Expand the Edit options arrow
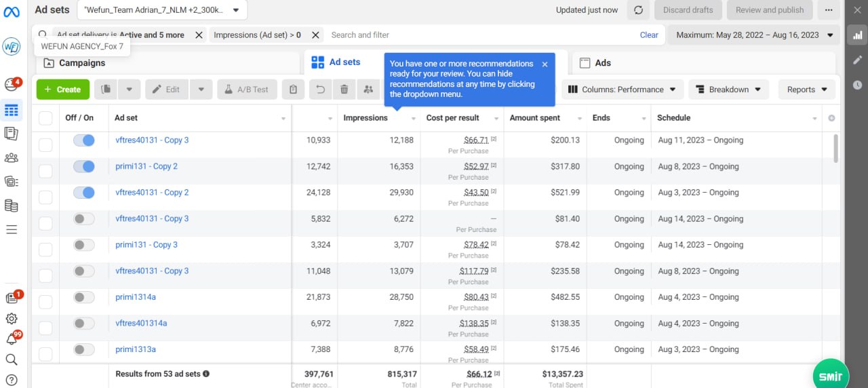 click(x=201, y=90)
